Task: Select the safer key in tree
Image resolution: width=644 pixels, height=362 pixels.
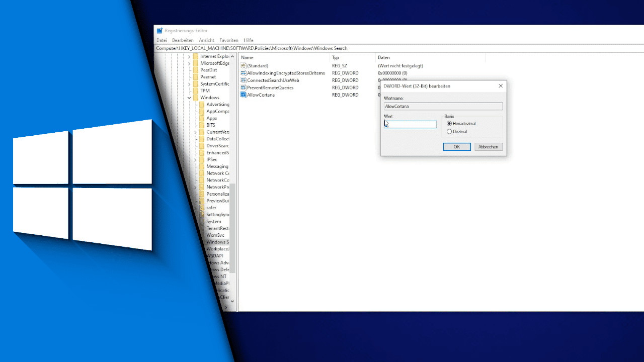Action: coord(211,208)
